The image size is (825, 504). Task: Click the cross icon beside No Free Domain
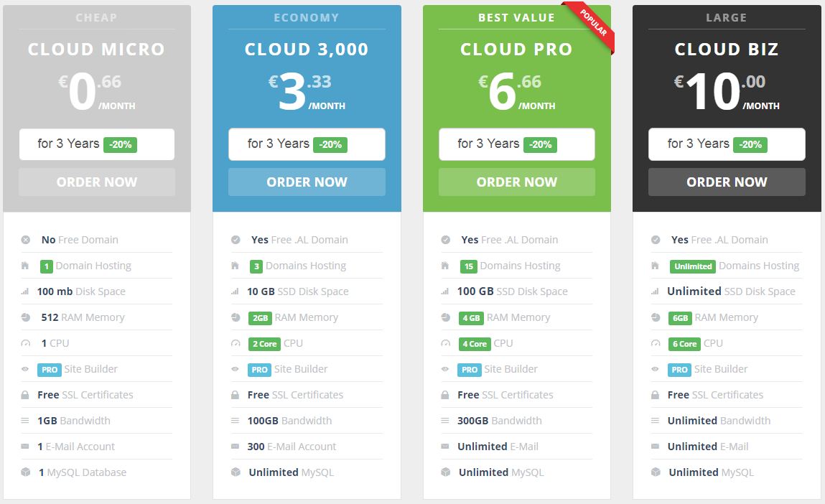coord(25,240)
